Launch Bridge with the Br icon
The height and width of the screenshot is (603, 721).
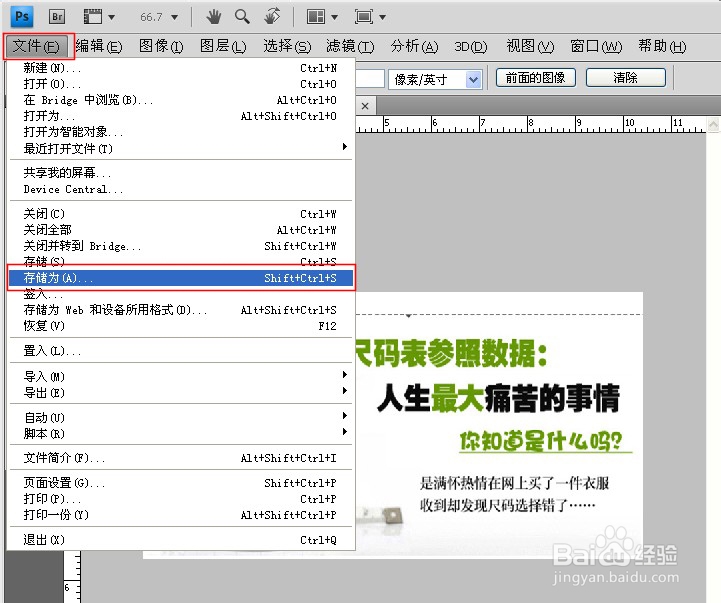click(x=57, y=17)
